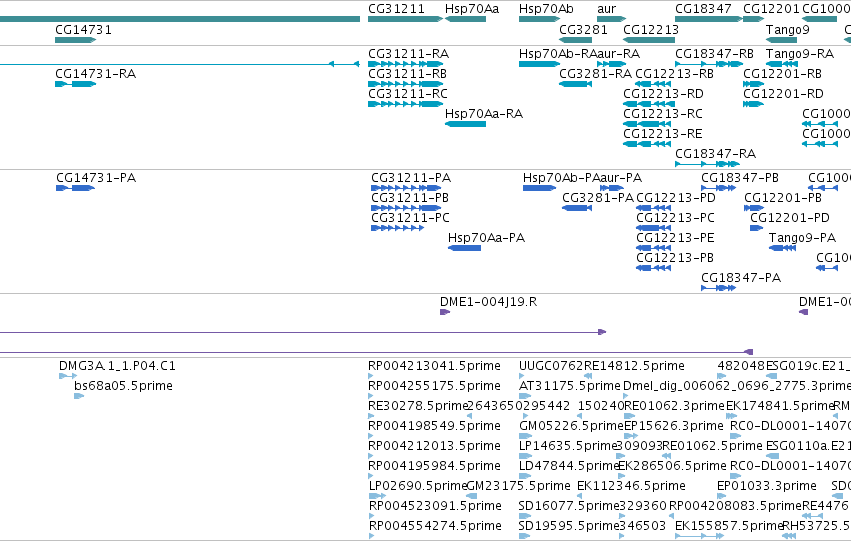
Task: Select the DME1-004J19.R feature label
Action: click(x=488, y=302)
